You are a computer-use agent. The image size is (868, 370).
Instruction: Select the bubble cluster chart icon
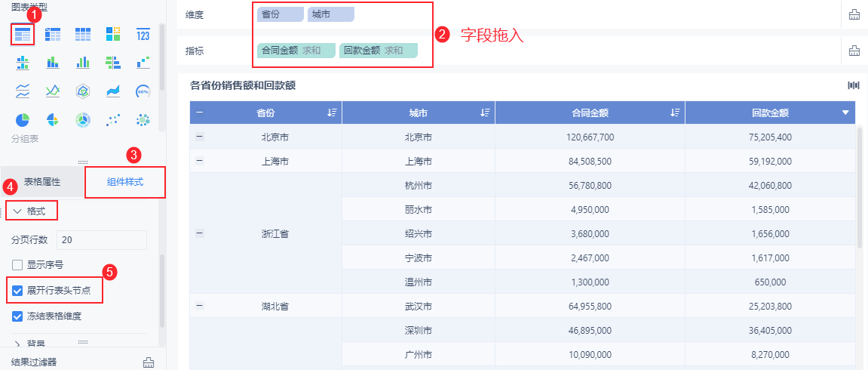(143, 119)
